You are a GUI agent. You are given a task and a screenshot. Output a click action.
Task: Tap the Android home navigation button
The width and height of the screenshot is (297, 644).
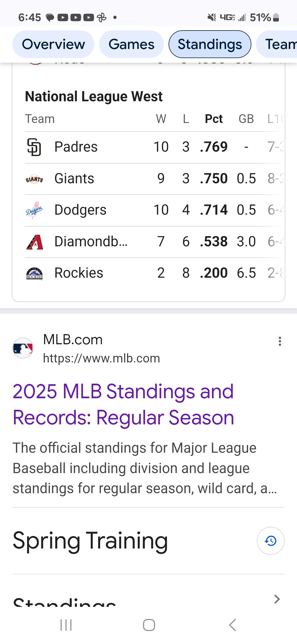(x=149, y=625)
